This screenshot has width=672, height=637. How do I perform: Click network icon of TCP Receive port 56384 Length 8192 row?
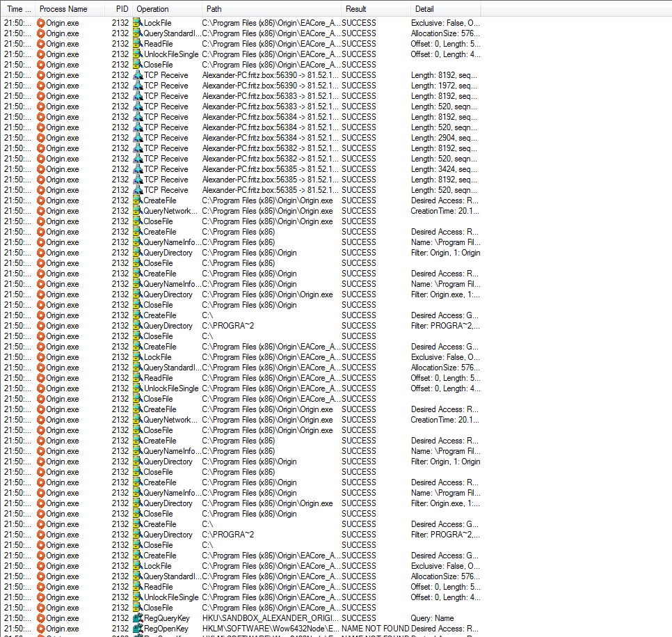138,117
